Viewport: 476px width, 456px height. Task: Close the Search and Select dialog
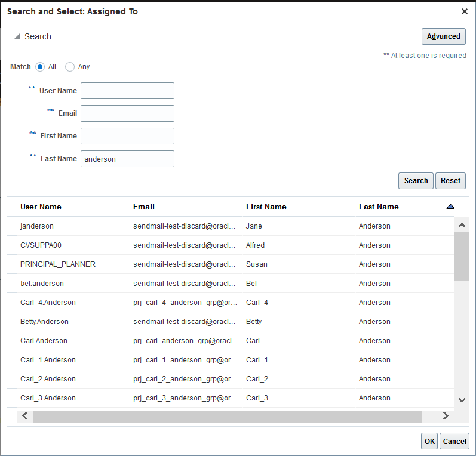click(x=464, y=11)
